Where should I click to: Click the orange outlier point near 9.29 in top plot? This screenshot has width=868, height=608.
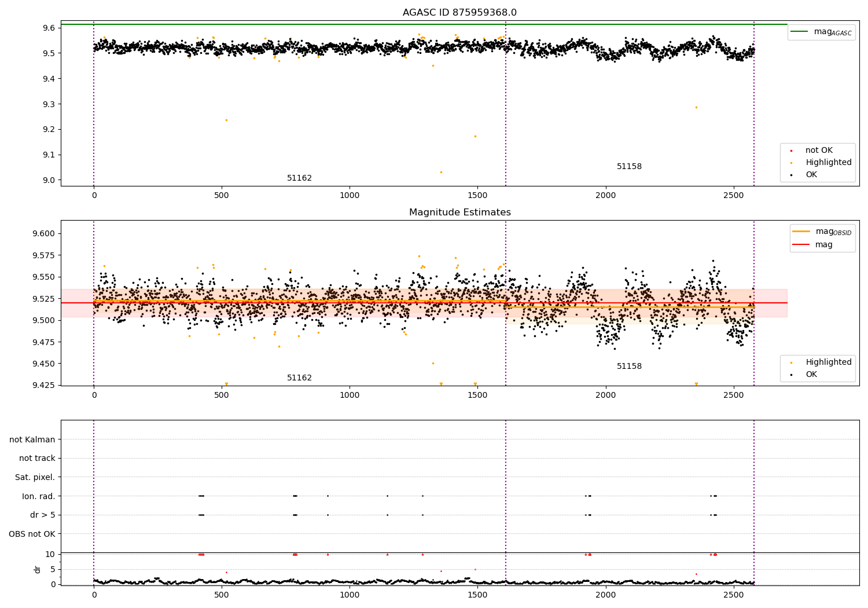click(x=696, y=107)
